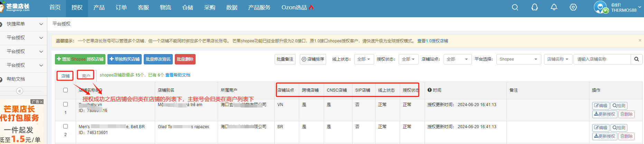Dismiss the 温馨提示 notice bar
Screen dimensions: 644x144
click(640, 40)
